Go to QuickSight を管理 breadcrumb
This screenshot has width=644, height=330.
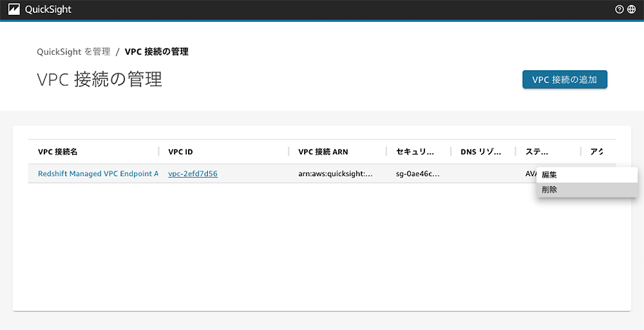pyautogui.click(x=73, y=51)
